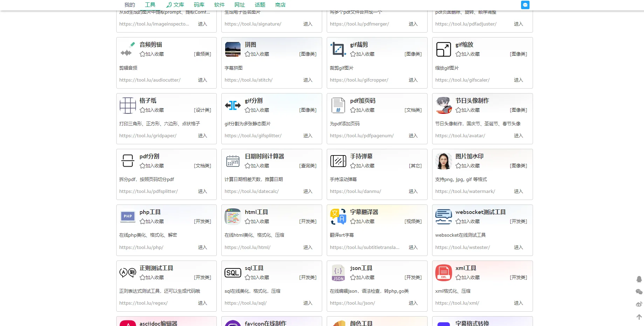Open the 格子纸 grid icon
Viewport: 644px width, 326px height.
click(127, 105)
